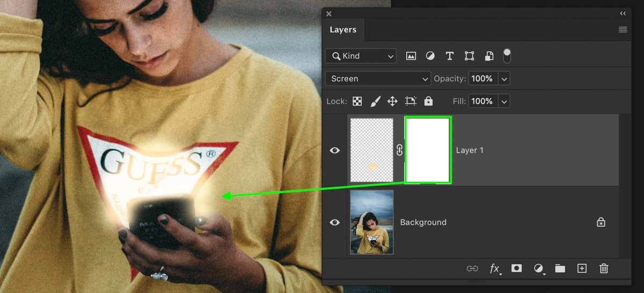Lock position move icon
644x293 pixels.
click(x=392, y=101)
